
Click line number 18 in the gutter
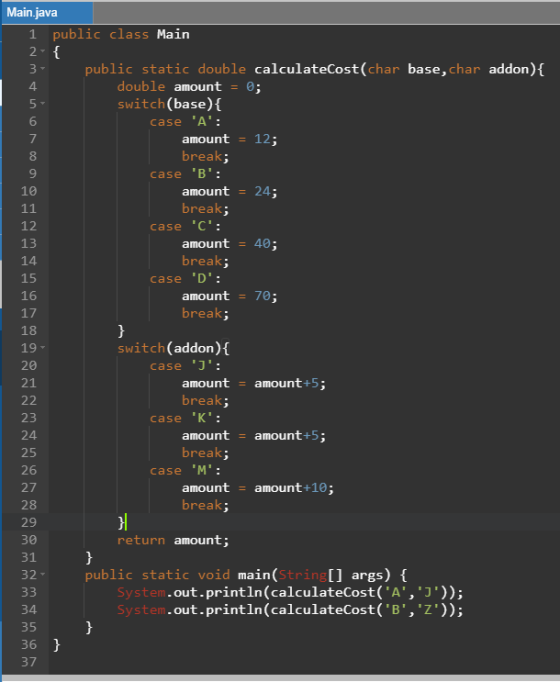click(x=29, y=331)
